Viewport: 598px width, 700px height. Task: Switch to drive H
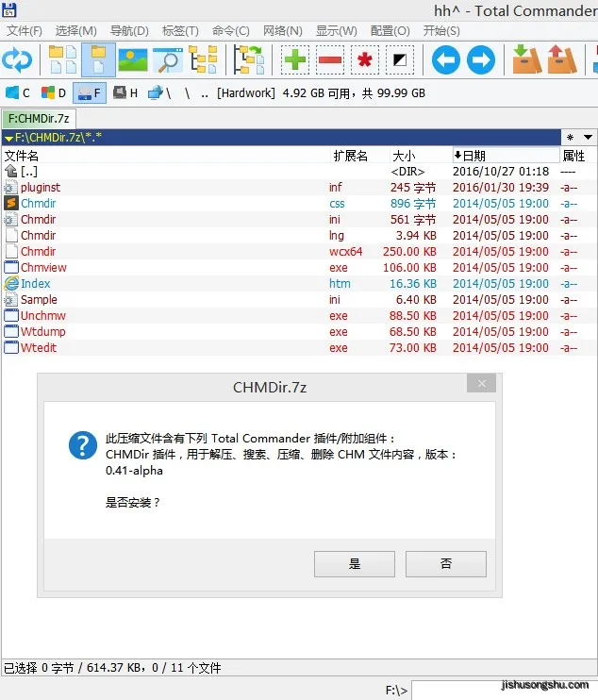(x=125, y=92)
